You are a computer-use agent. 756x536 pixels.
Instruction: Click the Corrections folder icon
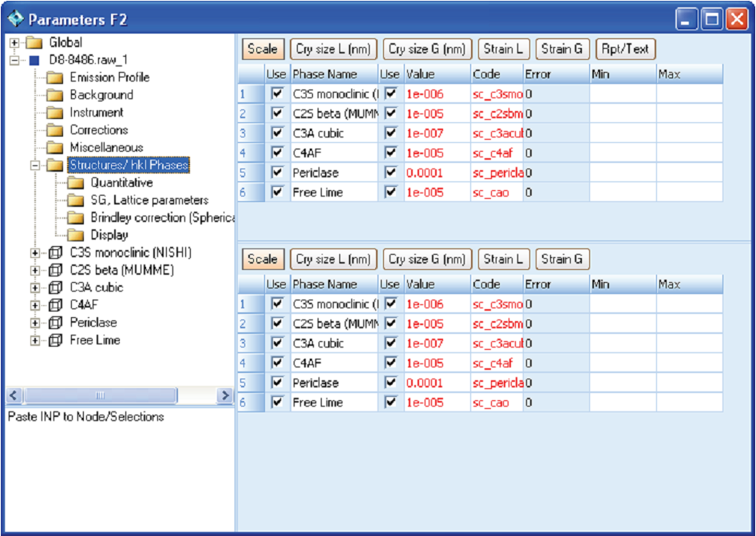(x=55, y=130)
